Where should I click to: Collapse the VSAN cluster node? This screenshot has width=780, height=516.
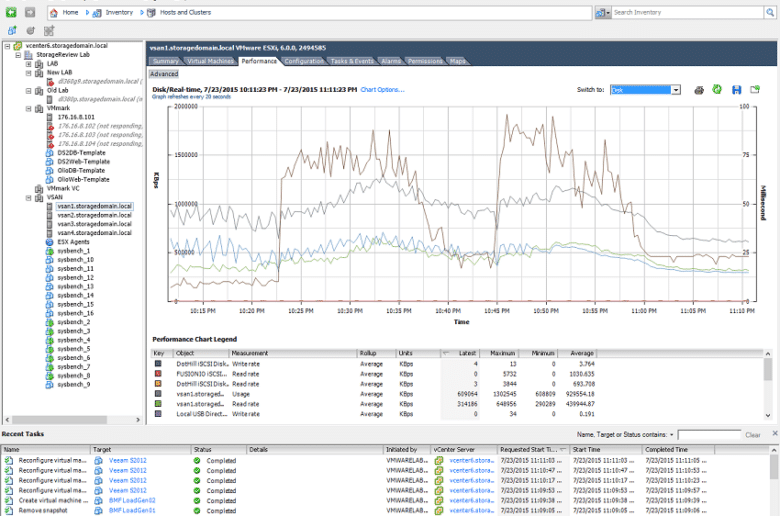pyautogui.click(x=28, y=198)
